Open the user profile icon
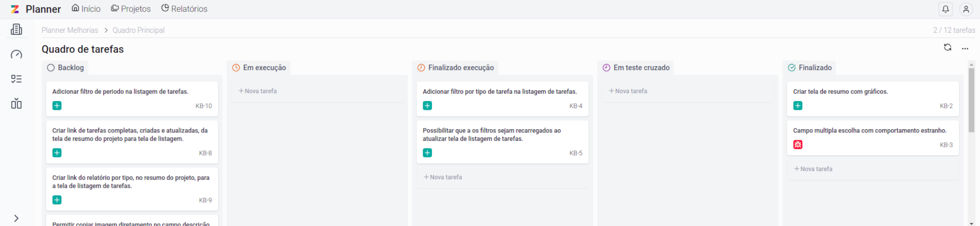The width and height of the screenshot is (980, 226). tap(966, 9)
